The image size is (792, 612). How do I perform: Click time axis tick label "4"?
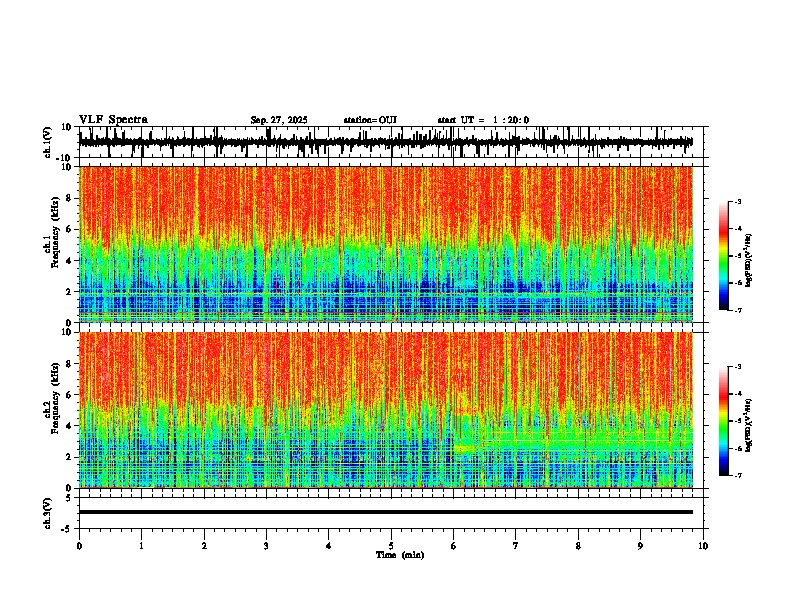tap(329, 546)
